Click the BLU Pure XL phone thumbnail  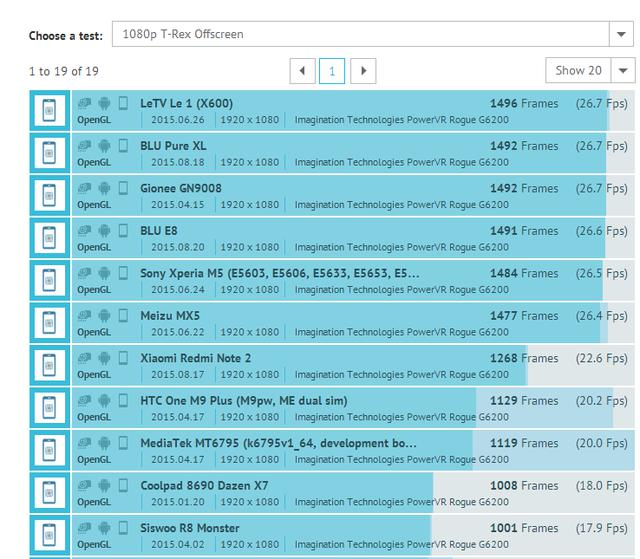tap(49, 153)
